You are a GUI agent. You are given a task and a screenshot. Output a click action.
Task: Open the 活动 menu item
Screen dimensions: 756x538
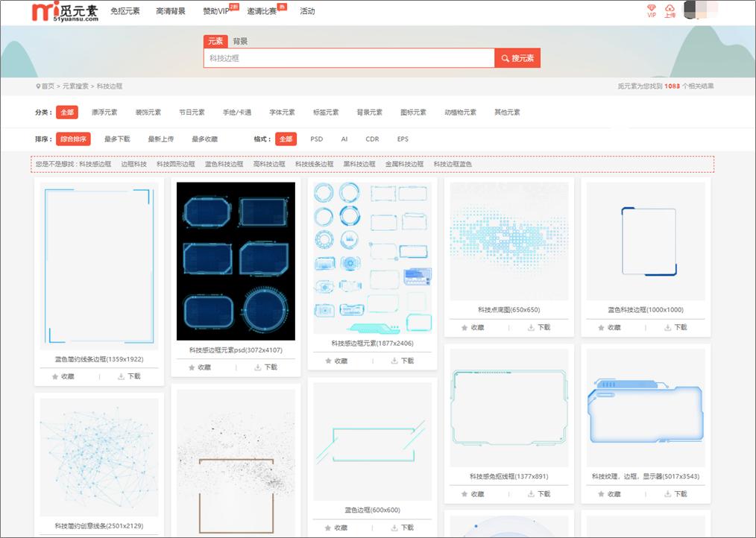tap(307, 11)
